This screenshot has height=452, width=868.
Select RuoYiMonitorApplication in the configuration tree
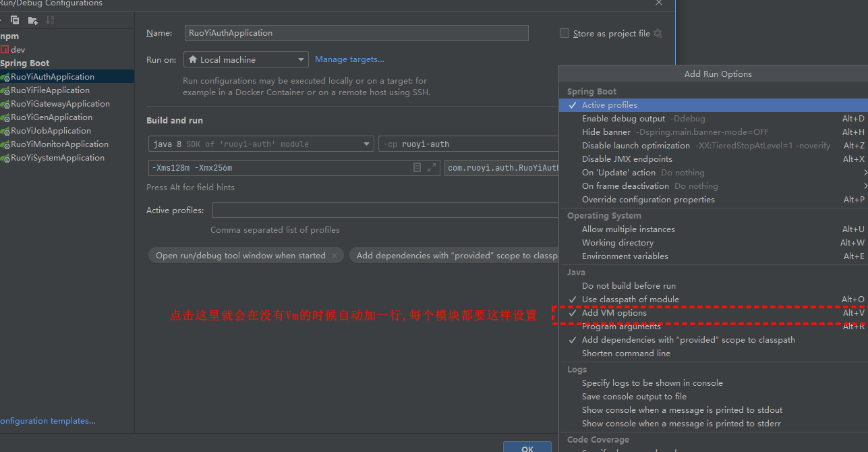point(67,144)
